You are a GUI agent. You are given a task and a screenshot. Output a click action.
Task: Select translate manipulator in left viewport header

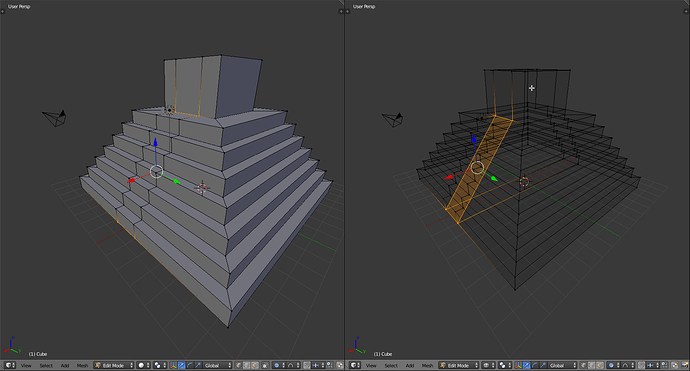(181, 365)
